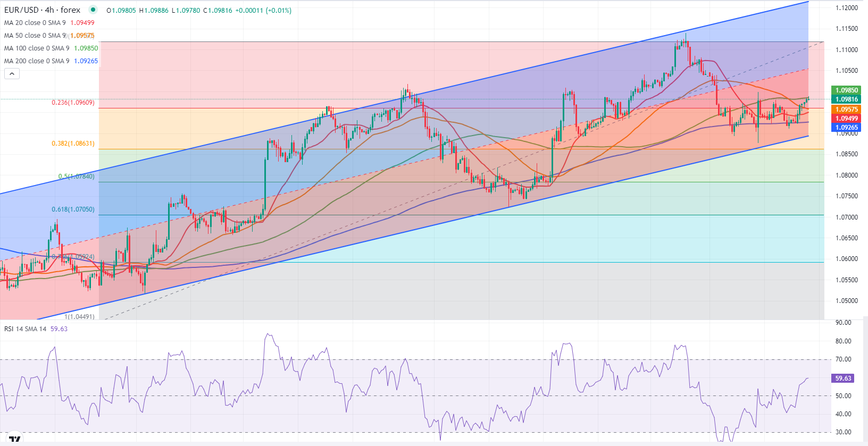Select the MA 200 close 0 SMA 9 legend
868x446 pixels.
point(37,61)
